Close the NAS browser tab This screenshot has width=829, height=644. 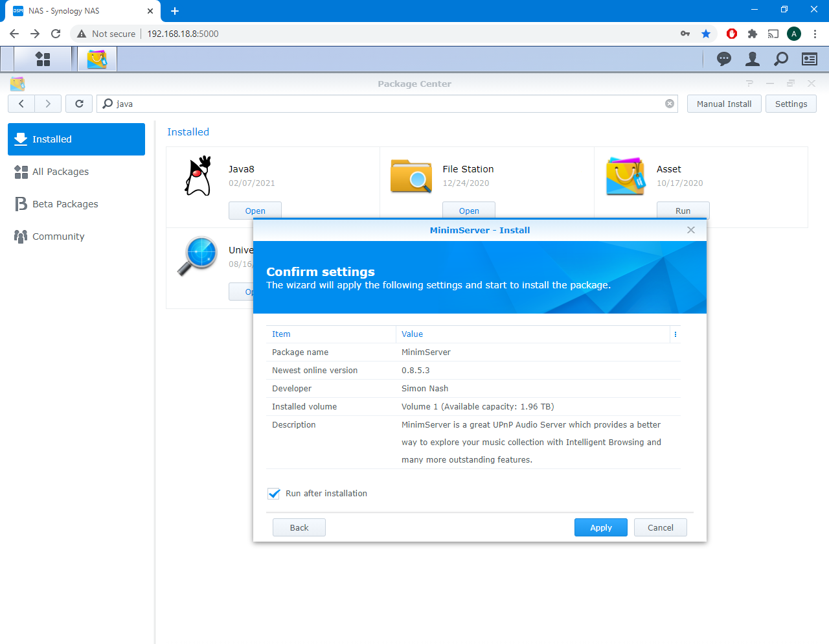tap(150, 11)
